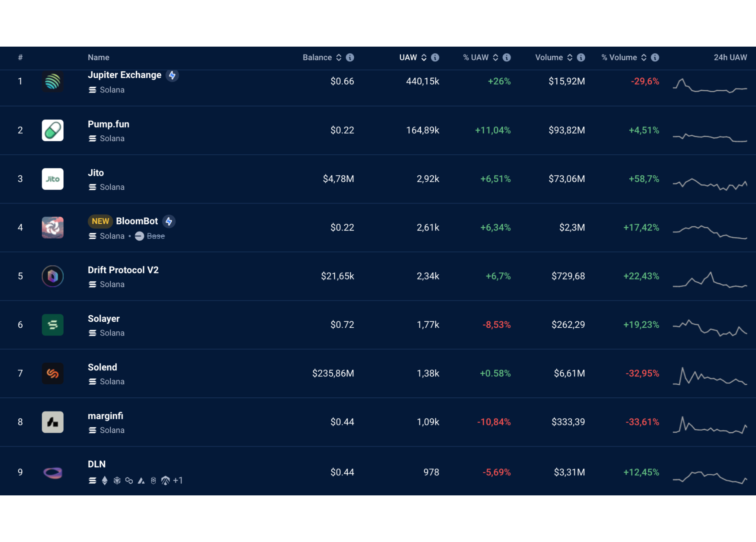Click the % UAW column info icon
Screen dimensions: 756x542
pos(507,57)
